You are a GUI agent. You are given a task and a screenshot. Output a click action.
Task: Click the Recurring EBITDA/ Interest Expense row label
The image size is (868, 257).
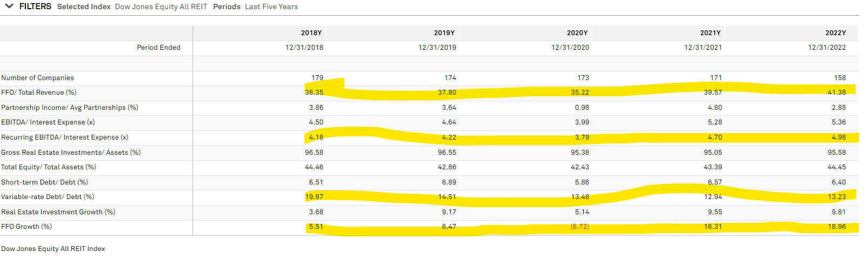pos(65,137)
